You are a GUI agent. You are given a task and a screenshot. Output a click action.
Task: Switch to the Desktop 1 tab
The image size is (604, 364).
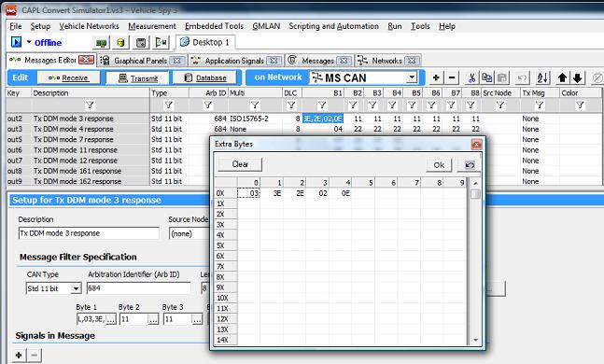point(205,42)
